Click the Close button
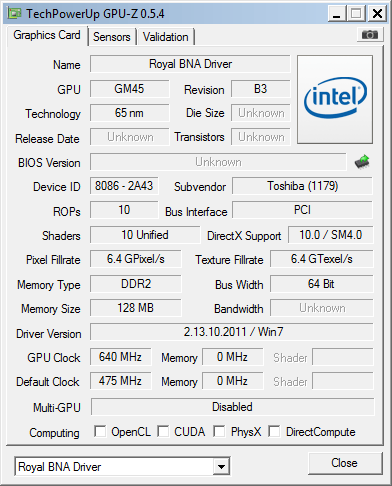The width and height of the screenshot is (392, 486). (x=345, y=463)
